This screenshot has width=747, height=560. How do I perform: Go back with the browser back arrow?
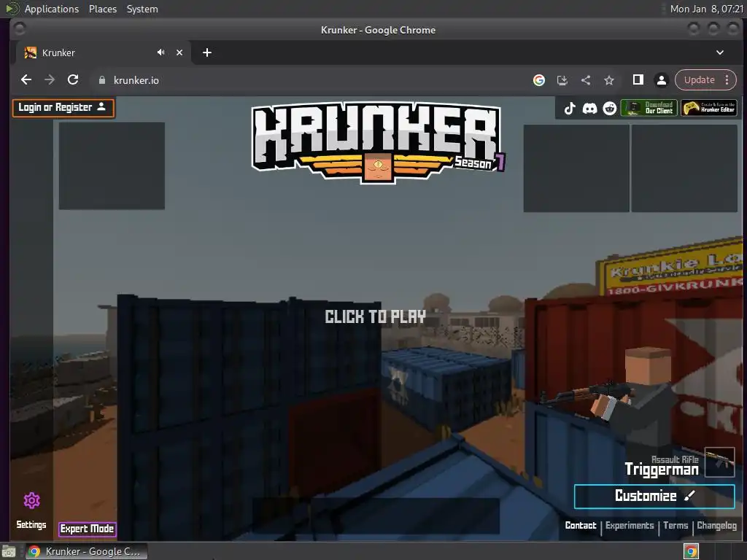pyautogui.click(x=26, y=80)
